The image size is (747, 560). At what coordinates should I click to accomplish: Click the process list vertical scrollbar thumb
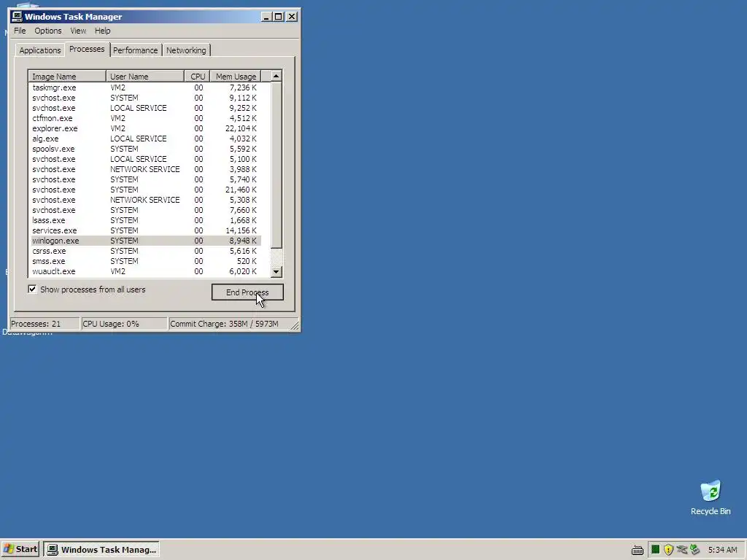276,165
